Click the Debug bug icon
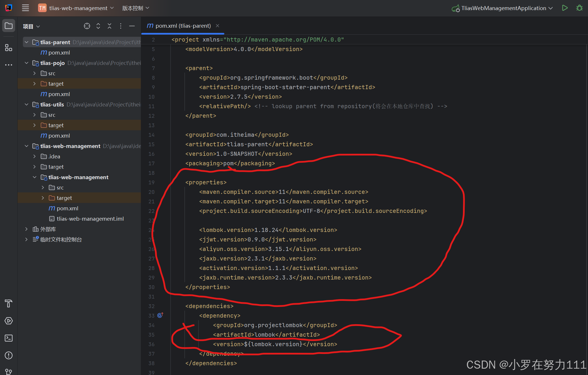The width and height of the screenshot is (588, 375). tap(579, 8)
